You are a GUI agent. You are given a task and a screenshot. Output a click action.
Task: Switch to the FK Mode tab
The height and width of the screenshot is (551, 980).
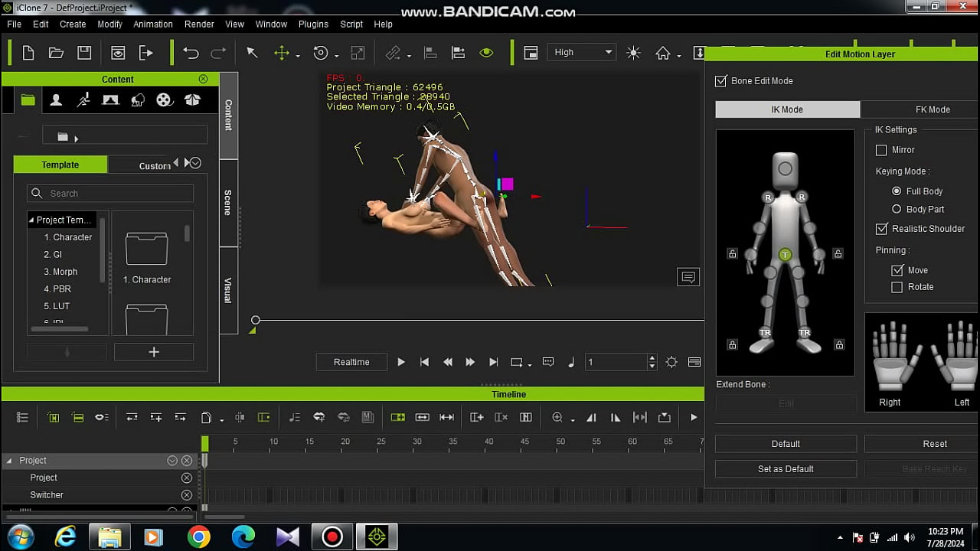tap(932, 109)
